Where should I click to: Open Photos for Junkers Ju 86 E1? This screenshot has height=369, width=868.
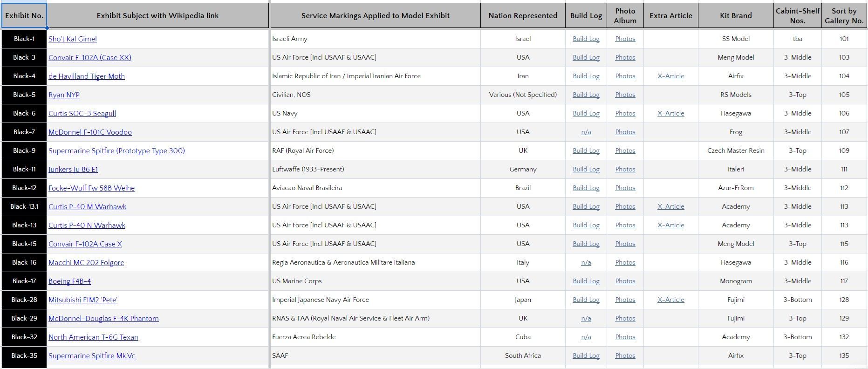point(625,170)
